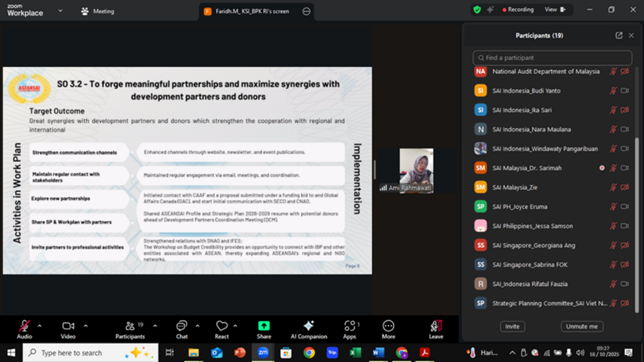Toggle camera with the Video button
The height and width of the screenshot is (362, 644).
click(x=68, y=326)
